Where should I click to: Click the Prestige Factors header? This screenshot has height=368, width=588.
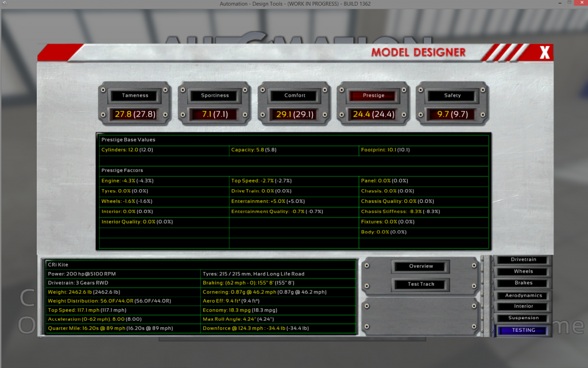122,170
